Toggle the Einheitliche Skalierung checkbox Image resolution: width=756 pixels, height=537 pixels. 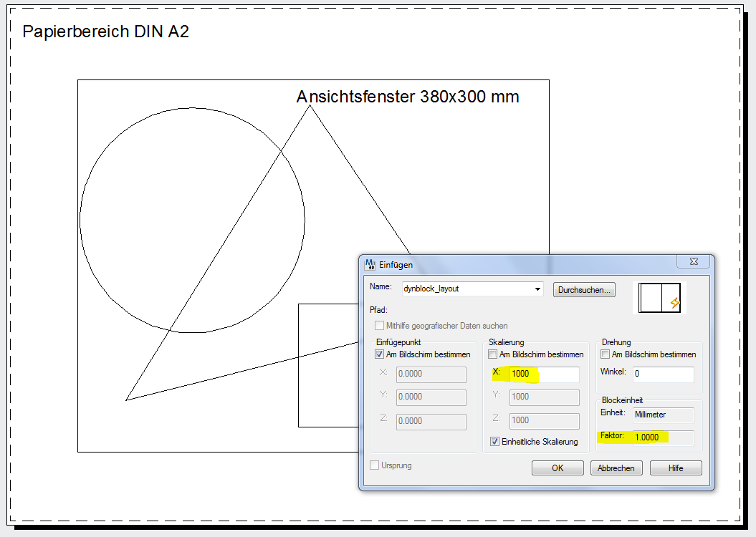pyautogui.click(x=495, y=442)
